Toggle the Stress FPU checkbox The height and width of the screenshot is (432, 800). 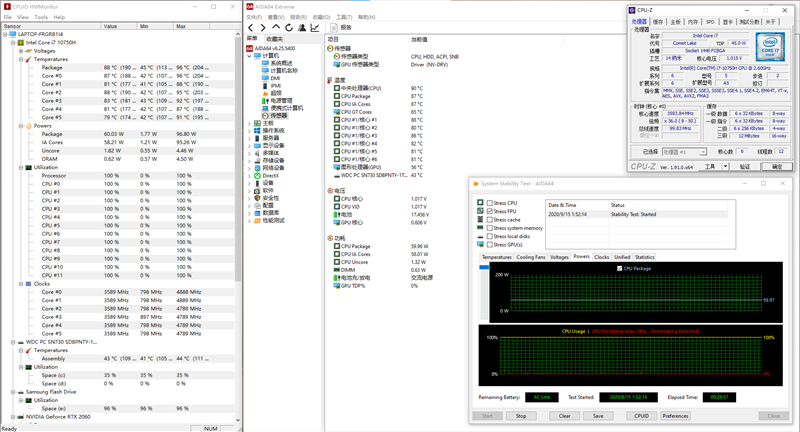point(490,211)
